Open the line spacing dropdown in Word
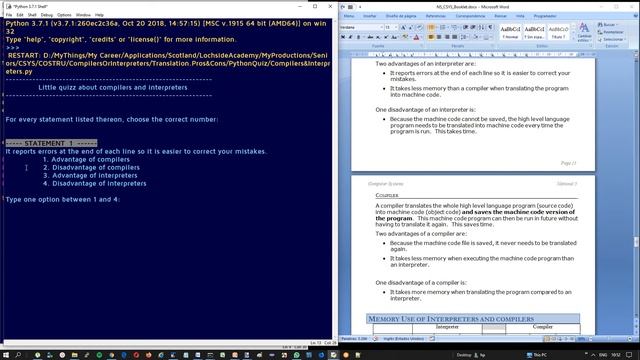The width and height of the screenshot is (640, 360). [x=464, y=37]
